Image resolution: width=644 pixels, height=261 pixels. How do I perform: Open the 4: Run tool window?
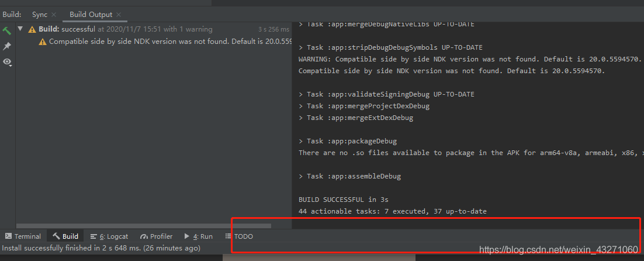coord(198,236)
